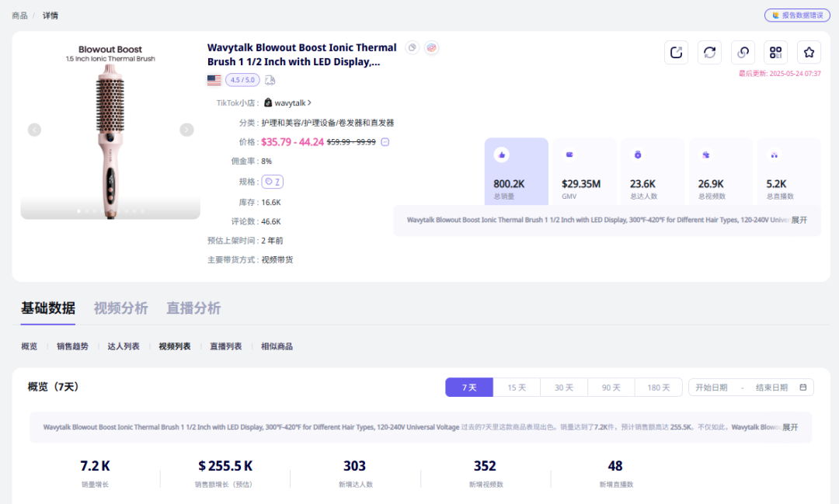Switch to 视频分析 tab

click(x=121, y=308)
